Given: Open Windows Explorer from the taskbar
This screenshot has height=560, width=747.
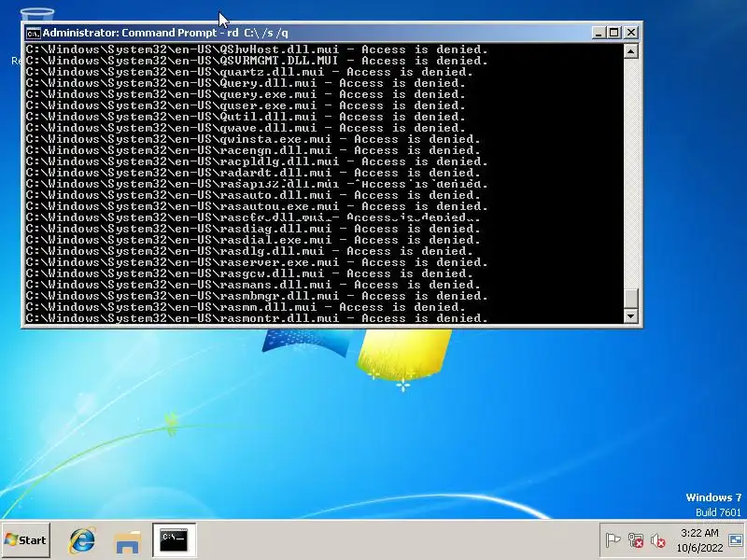Looking at the screenshot, I should tap(127, 540).
